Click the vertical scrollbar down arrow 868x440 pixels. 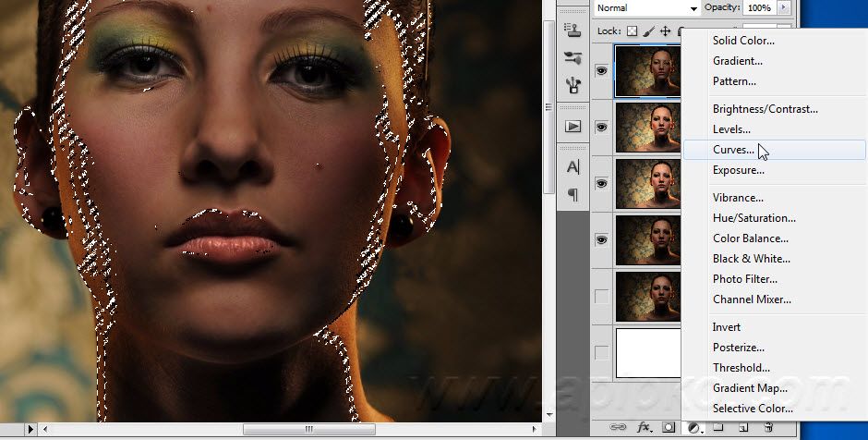549,415
